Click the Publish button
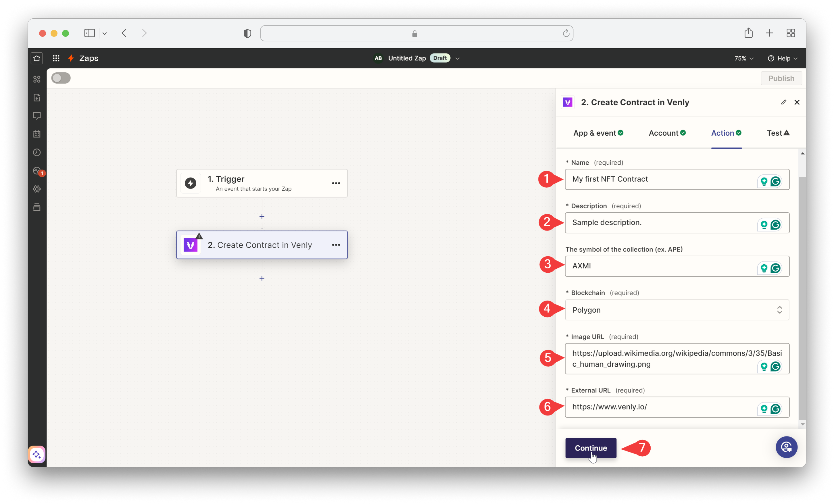The height and width of the screenshot is (504, 834). (x=781, y=78)
